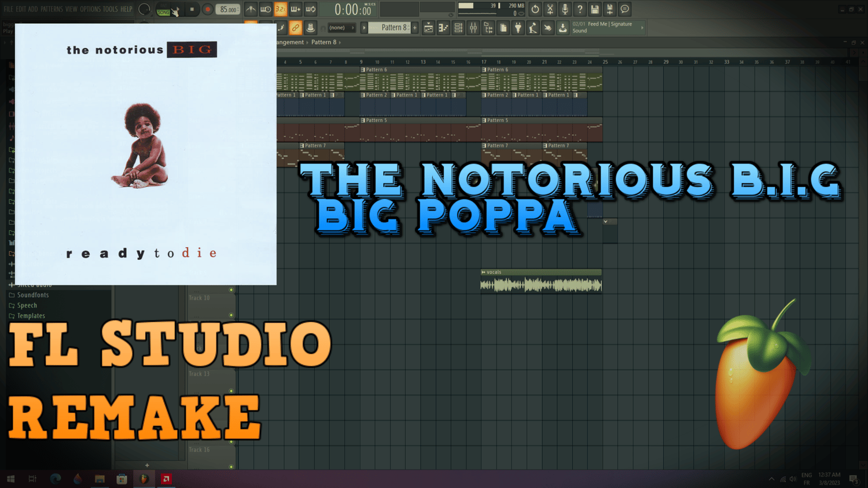Click the download content library icon
The height and width of the screenshot is (488, 868).
[x=562, y=28]
